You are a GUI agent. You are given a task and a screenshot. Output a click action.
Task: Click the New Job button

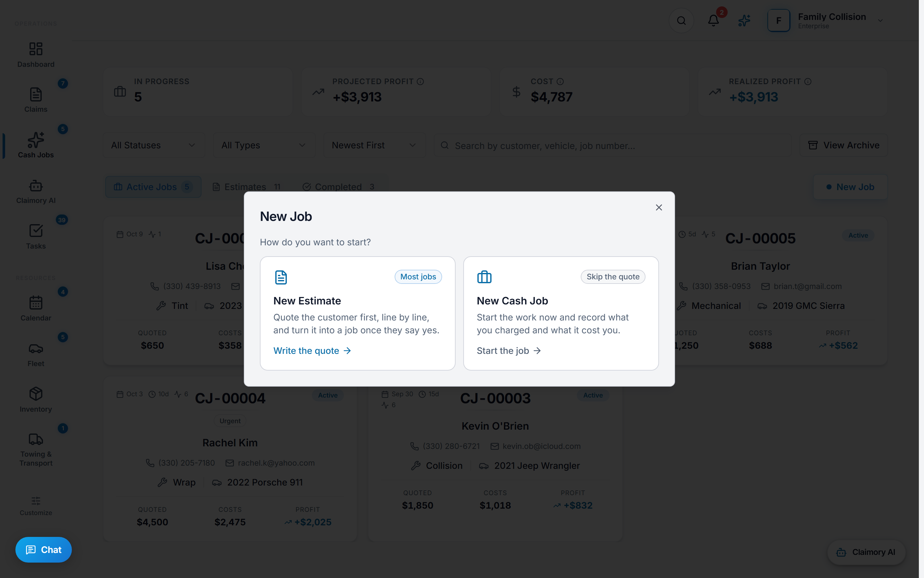tap(850, 187)
